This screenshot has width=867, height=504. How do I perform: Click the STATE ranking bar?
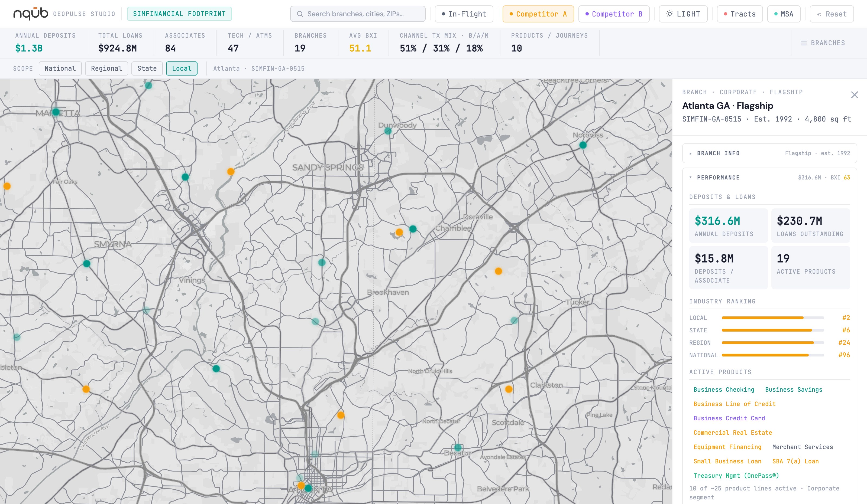(773, 330)
